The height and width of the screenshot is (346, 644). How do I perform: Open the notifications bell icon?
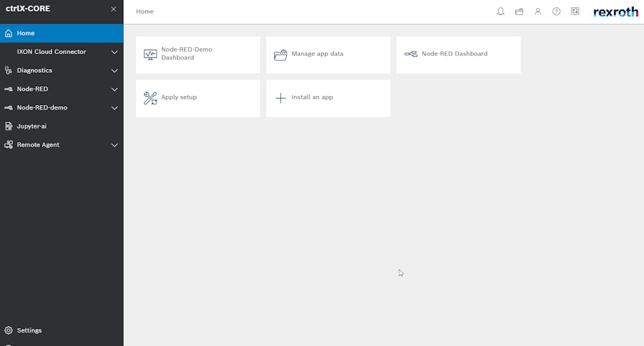(500, 12)
